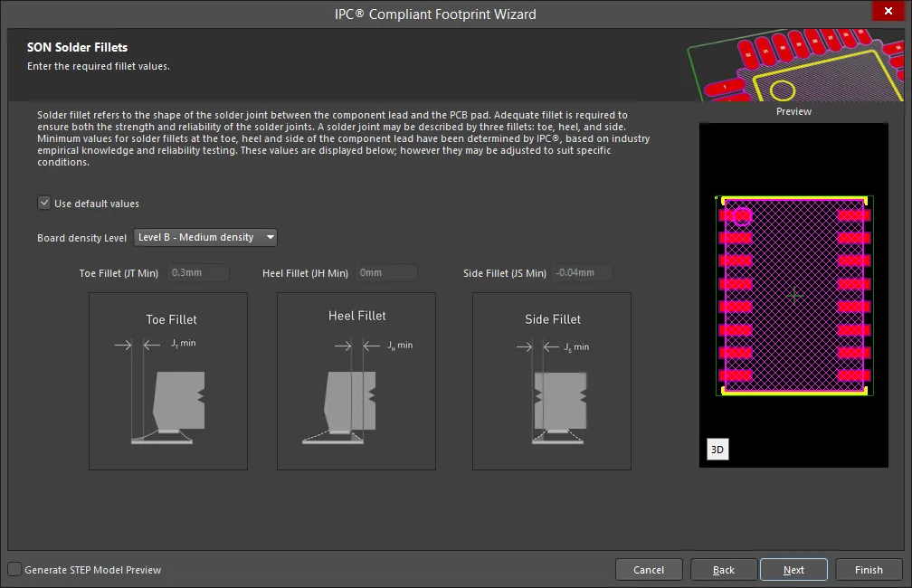Click the Board density Level label
912x588 pixels.
pyautogui.click(x=82, y=238)
